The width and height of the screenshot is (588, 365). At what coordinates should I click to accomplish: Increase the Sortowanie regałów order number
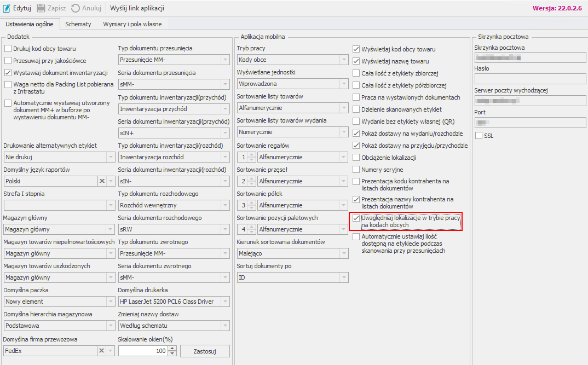pyautogui.click(x=251, y=155)
